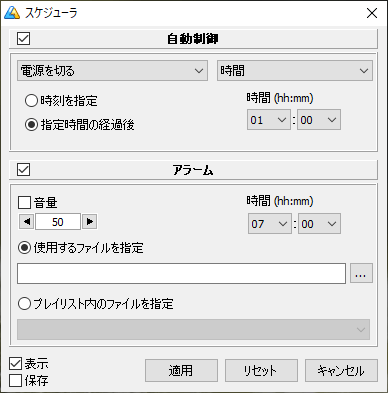Click the 適用 button
Image resolution: width=388 pixels, height=393 pixels.
click(181, 370)
